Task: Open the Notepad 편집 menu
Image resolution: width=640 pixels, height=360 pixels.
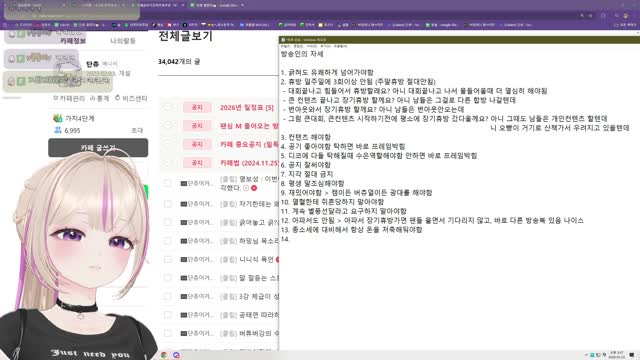Action: coord(298,46)
